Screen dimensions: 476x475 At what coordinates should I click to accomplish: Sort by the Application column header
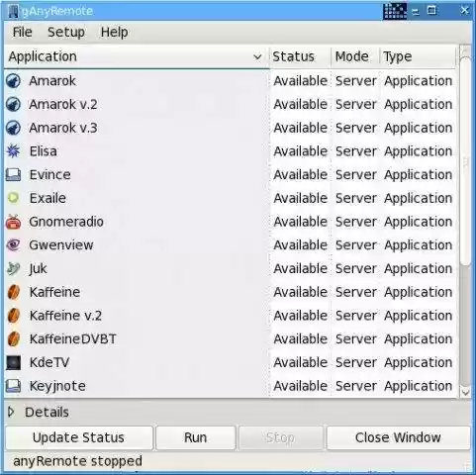[x=137, y=56]
